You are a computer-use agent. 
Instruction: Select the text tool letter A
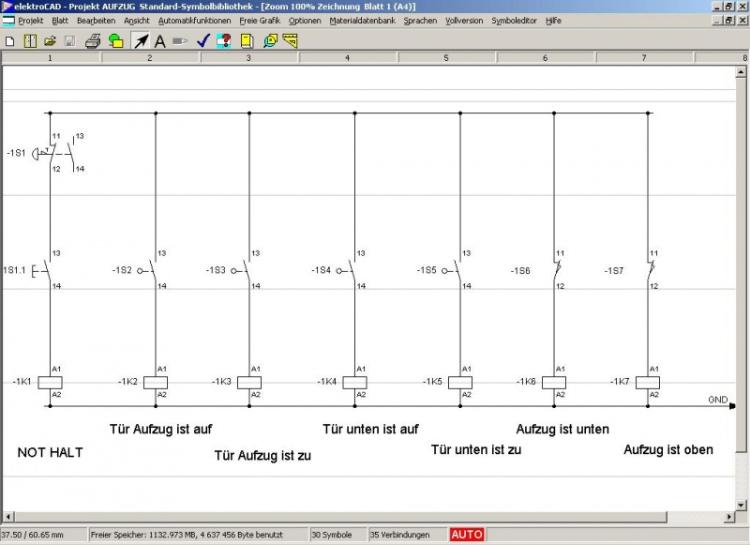[x=159, y=41]
